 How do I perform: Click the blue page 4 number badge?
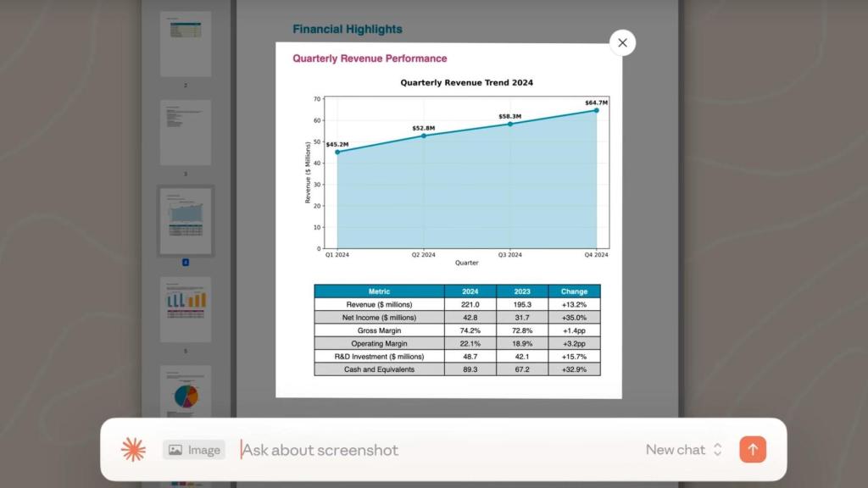(x=186, y=262)
